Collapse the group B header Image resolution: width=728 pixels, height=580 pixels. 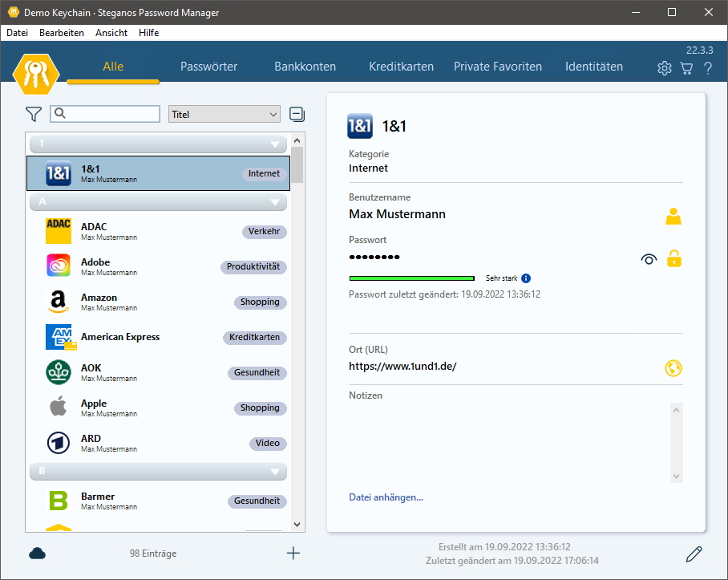(158, 471)
